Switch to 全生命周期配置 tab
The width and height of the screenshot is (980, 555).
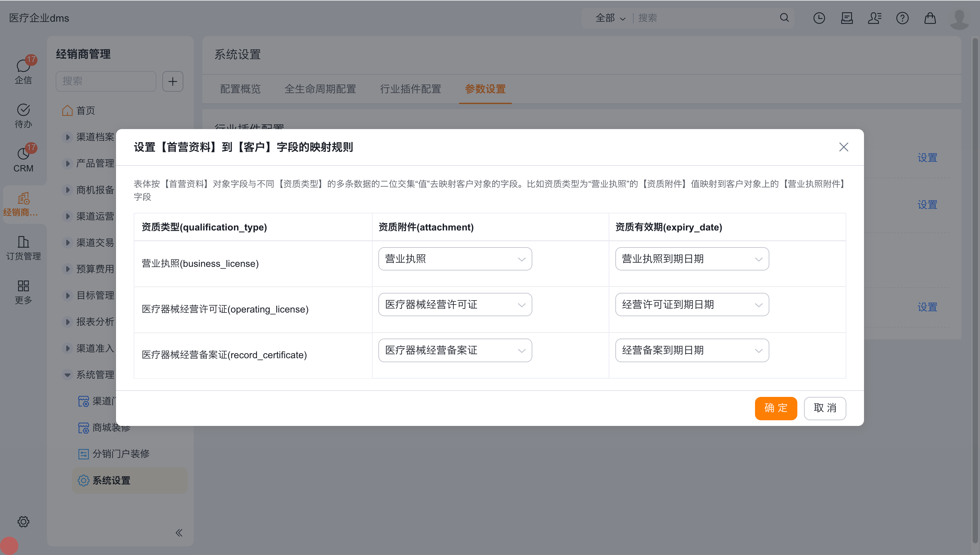click(320, 89)
